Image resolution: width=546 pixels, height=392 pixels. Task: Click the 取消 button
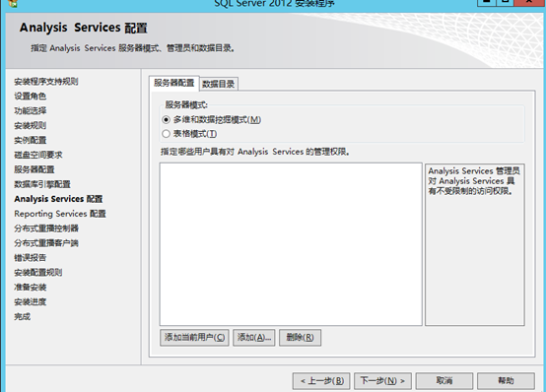(444, 381)
